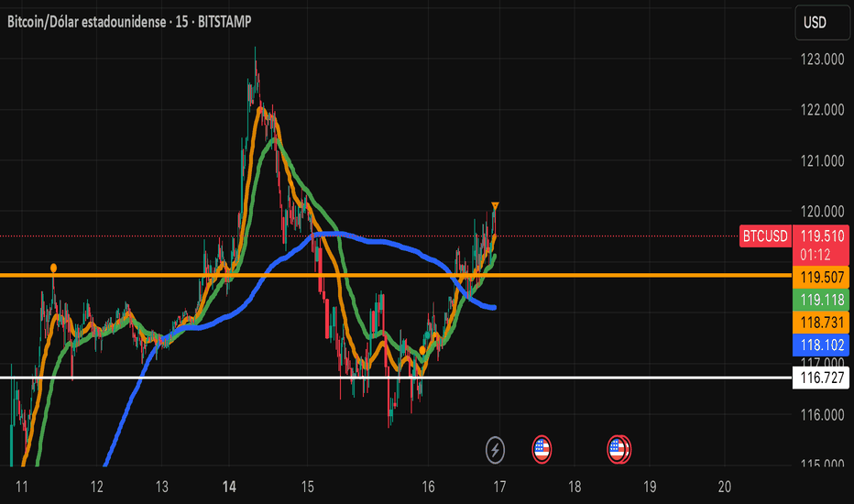Click the 121.000 price axis label
854x504 pixels.
[822, 160]
